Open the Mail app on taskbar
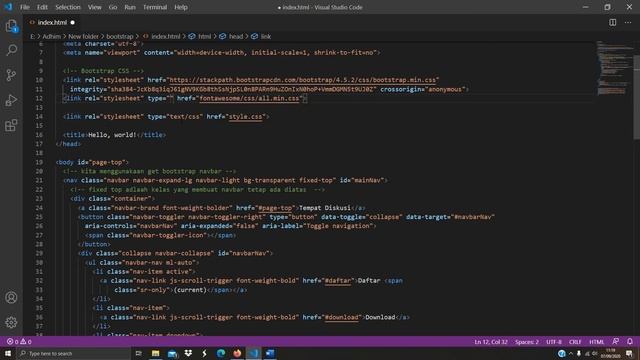 click(172, 353)
